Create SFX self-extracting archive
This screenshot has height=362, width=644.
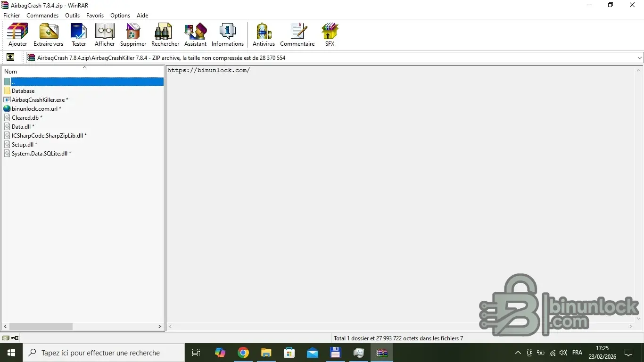pos(330,35)
